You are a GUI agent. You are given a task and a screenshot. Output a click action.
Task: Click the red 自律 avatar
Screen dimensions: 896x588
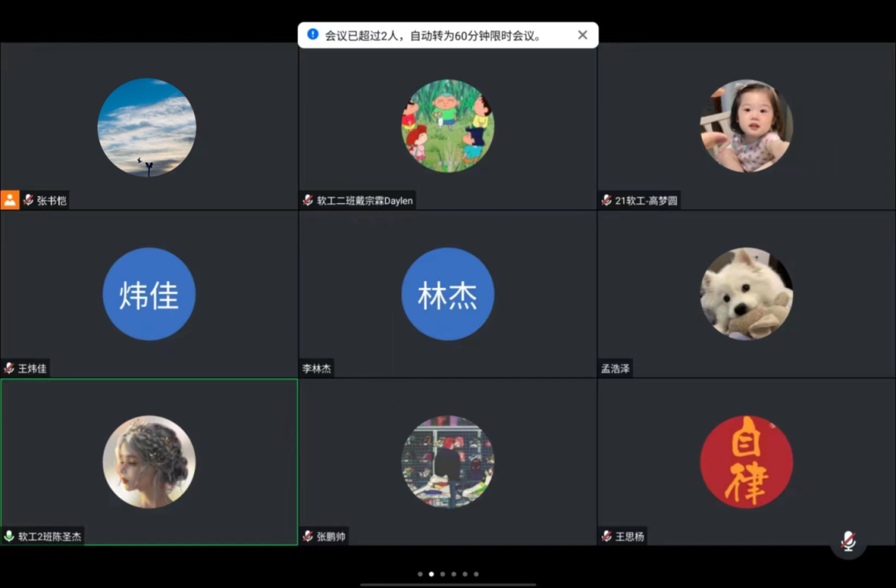pyautogui.click(x=746, y=461)
